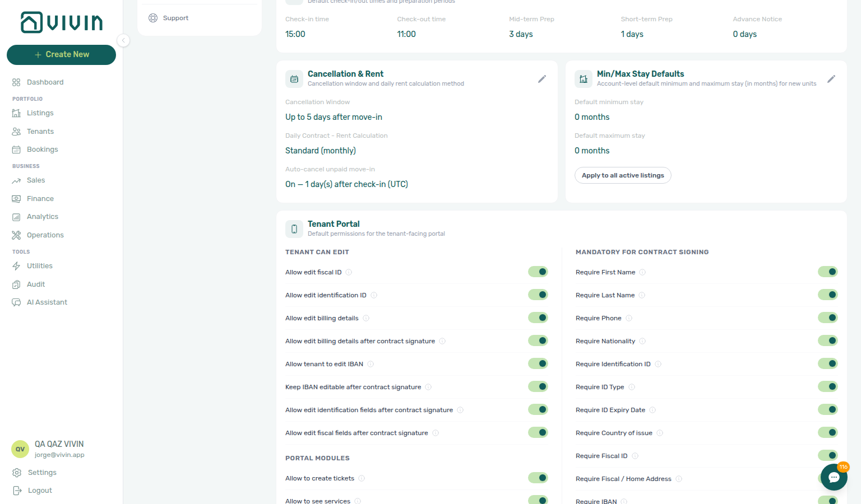The width and height of the screenshot is (861, 504).
Task: Toggle Require Country of issue
Action: (828, 433)
